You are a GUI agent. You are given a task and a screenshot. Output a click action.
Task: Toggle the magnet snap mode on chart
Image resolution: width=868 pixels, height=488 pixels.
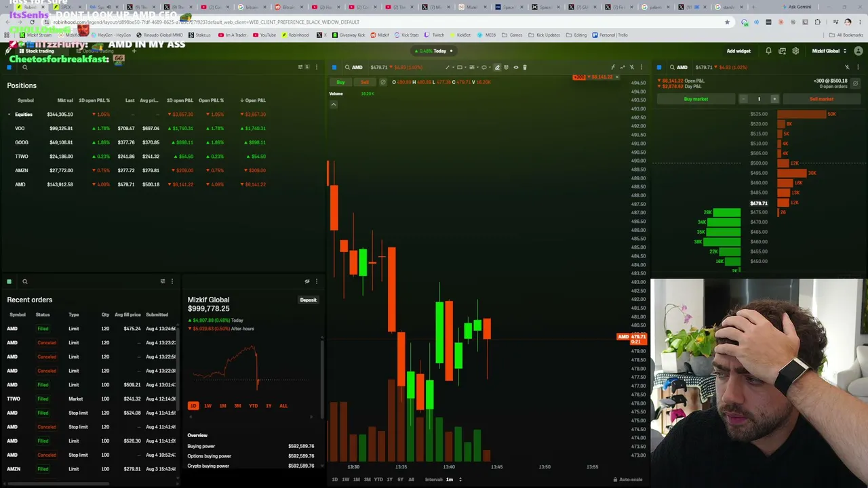pyautogui.click(x=507, y=67)
